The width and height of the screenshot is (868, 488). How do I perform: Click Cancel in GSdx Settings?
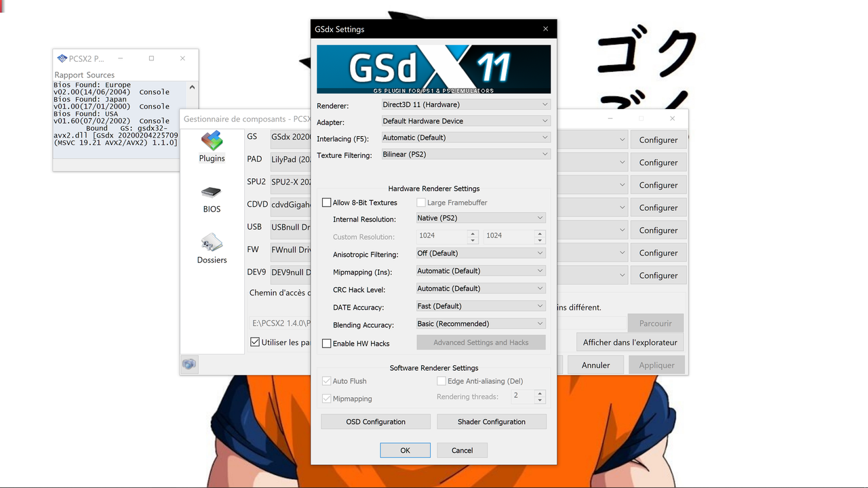462,450
